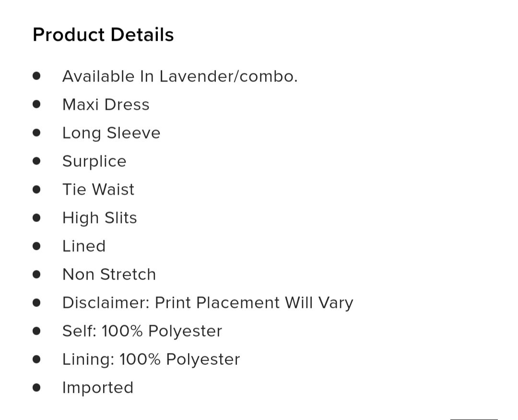The width and height of the screenshot is (518, 420).
Task: Click Lining: 100% Polyester line
Action: (x=151, y=359)
